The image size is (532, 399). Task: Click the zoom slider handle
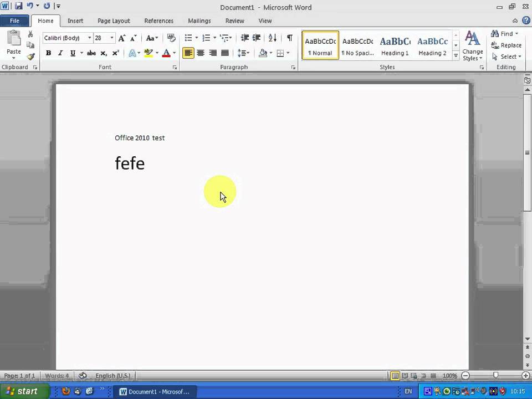coord(495,375)
